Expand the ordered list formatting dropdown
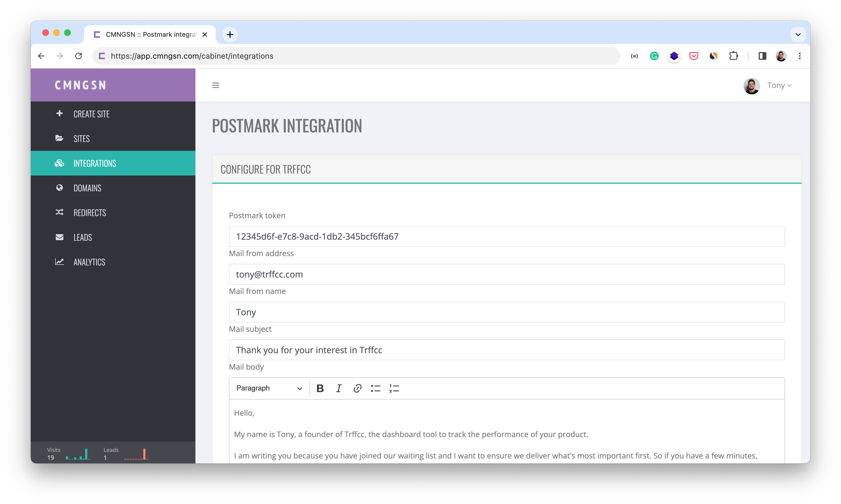This screenshot has width=841, height=504. 394,388
